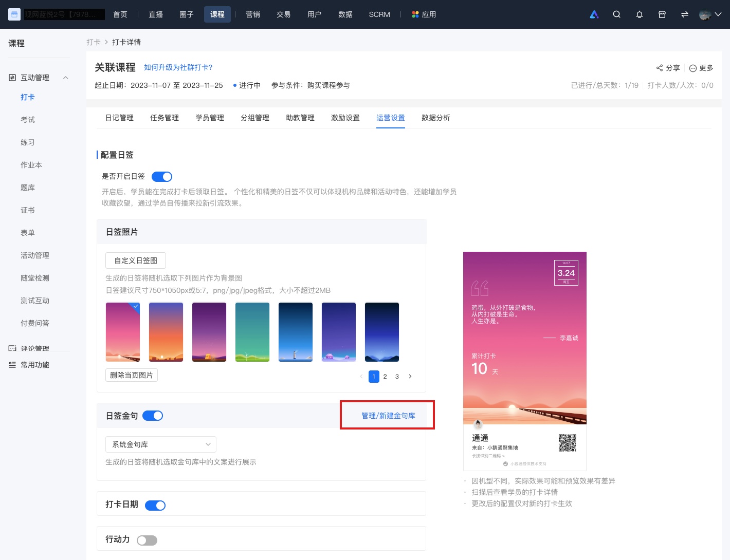Click the QR code in the preview card
This screenshot has height=560, width=730.
coord(568,443)
